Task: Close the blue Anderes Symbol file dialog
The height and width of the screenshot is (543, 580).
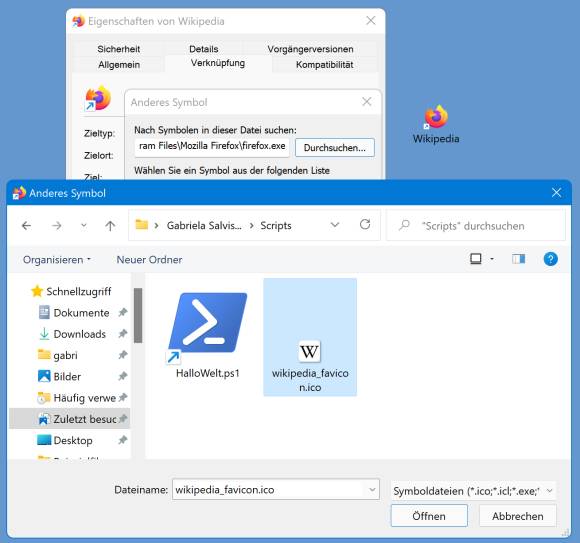Action: [556, 192]
